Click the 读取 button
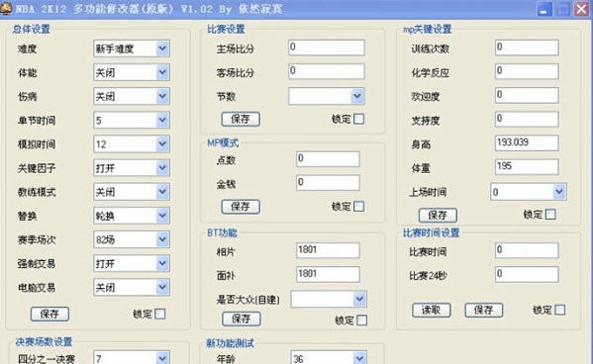The width and height of the screenshot is (593, 364). click(x=432, y=310)
